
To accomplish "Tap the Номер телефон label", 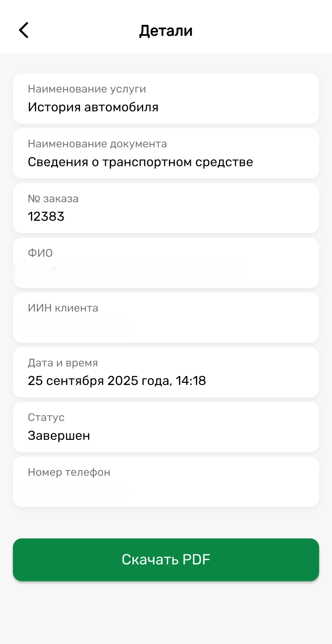I will pyautogui.click(x=69, y=472).
